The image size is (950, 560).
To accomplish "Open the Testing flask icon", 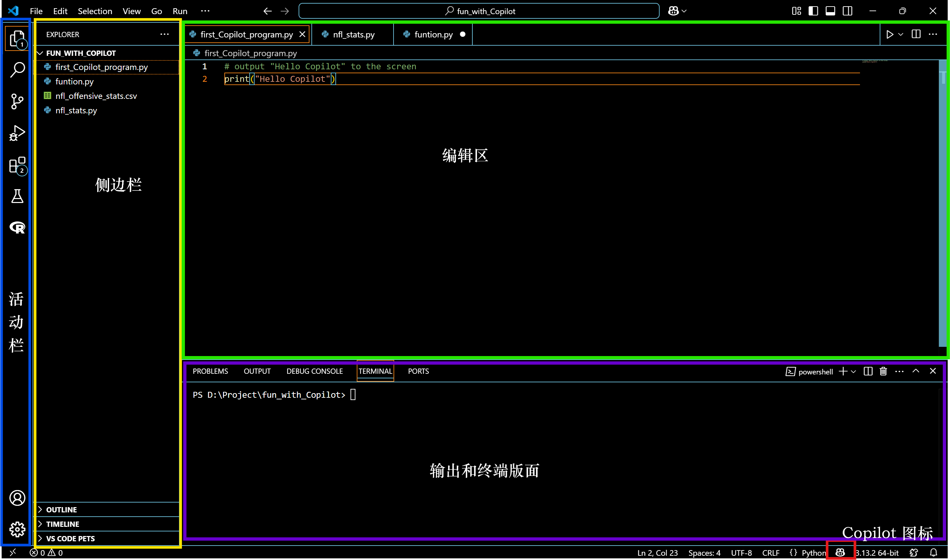I will tap(17, 196).
